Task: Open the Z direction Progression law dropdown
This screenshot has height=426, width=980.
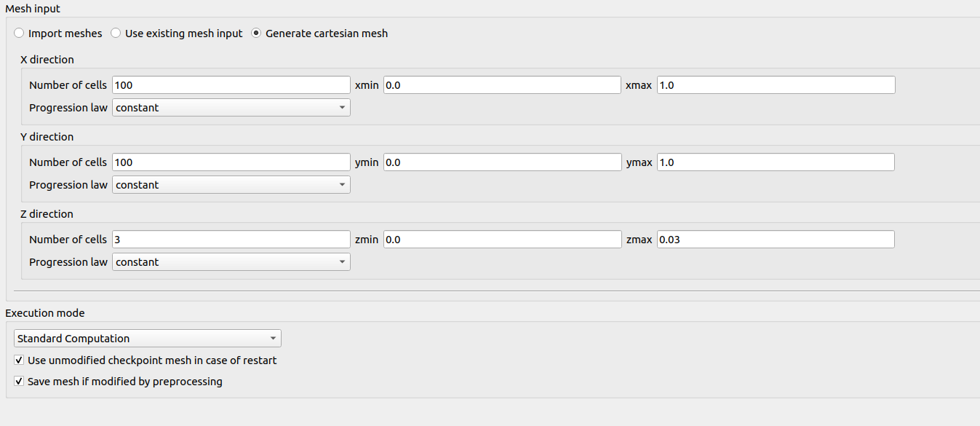Action: 231,262
